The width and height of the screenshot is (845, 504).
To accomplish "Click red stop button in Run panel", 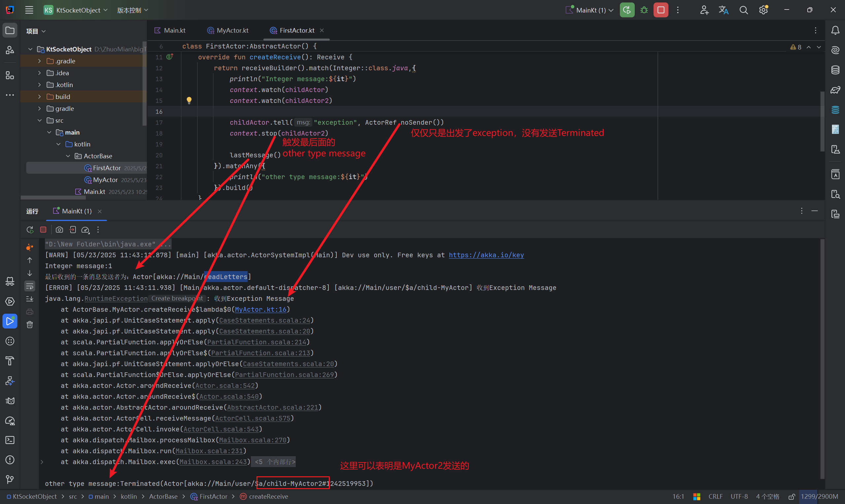I will tap(43, 230).
